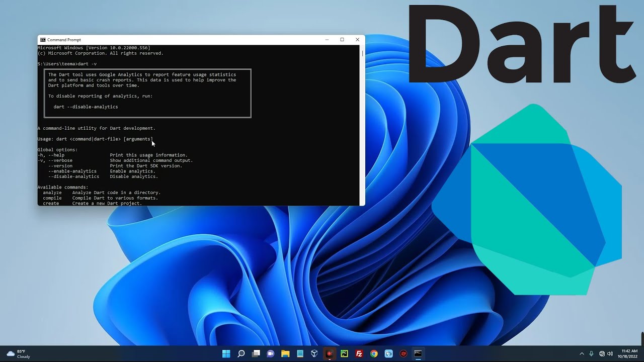Minimize the Command Prompt window
The image size is (644, 362).
click(x=327, y=40)
